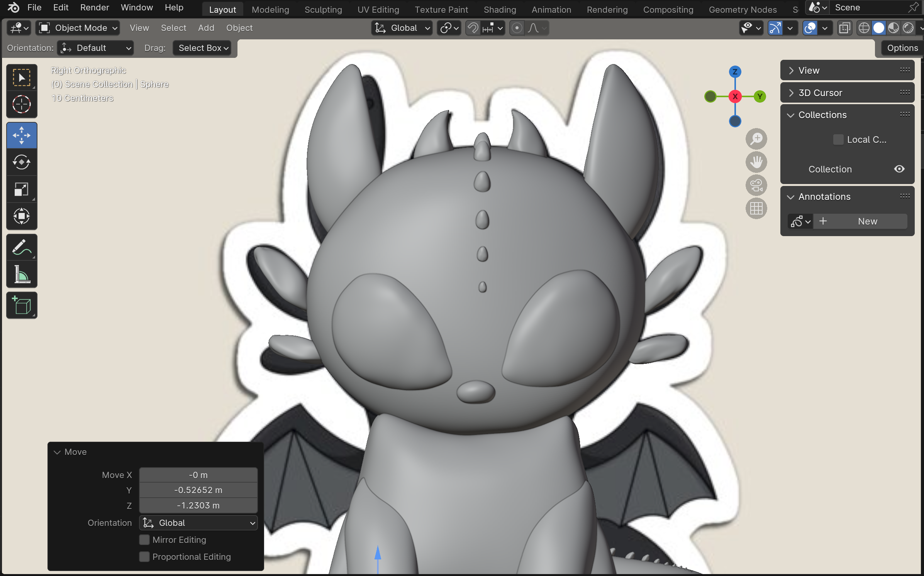Open the Global transform orientation dropdown
924x576 pixels.
click(x=402, y=28)
